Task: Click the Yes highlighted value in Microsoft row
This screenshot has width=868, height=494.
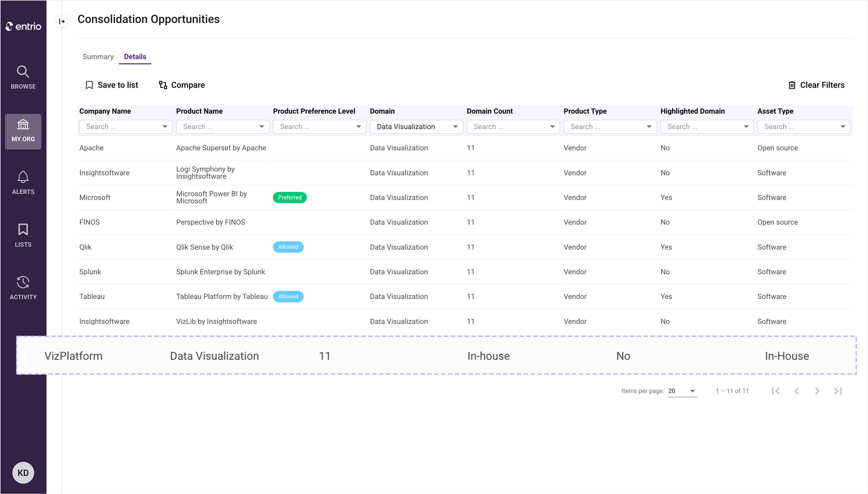Action: 666,197
